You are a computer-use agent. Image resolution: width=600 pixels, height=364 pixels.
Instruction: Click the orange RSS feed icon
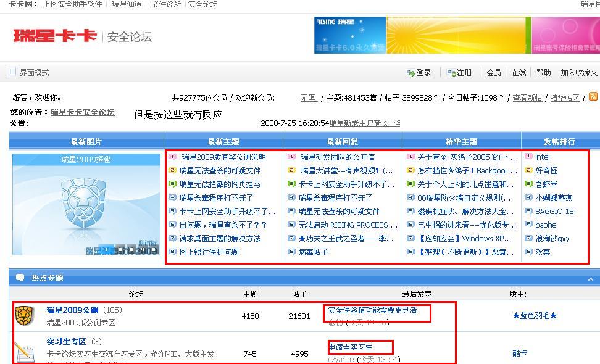click(x=593, y=96)
